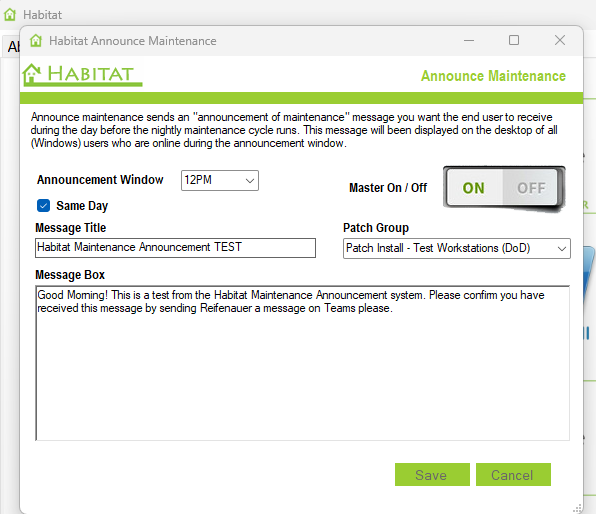596x514 pixels.
Task: Click the 'Announce Maintenance' green heading
Action: [493, 76]
